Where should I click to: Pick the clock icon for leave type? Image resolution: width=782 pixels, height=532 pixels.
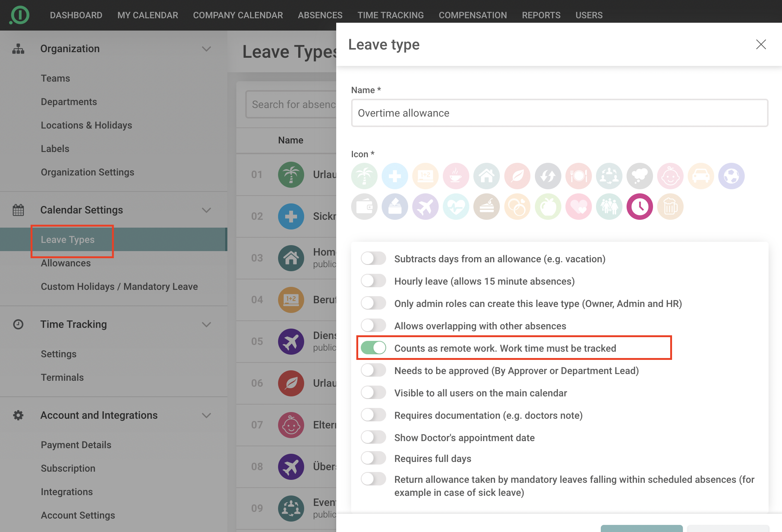click(x=640, y=207)
